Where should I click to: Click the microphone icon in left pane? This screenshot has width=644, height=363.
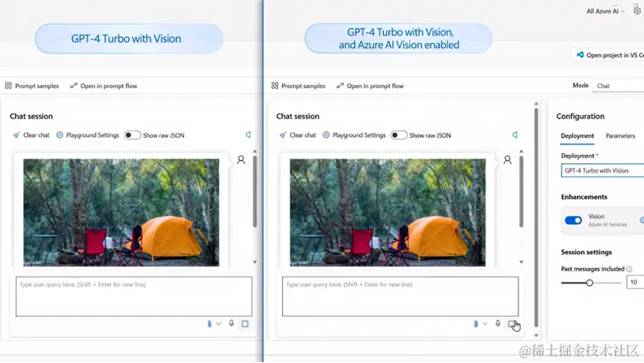click(232, 323)
